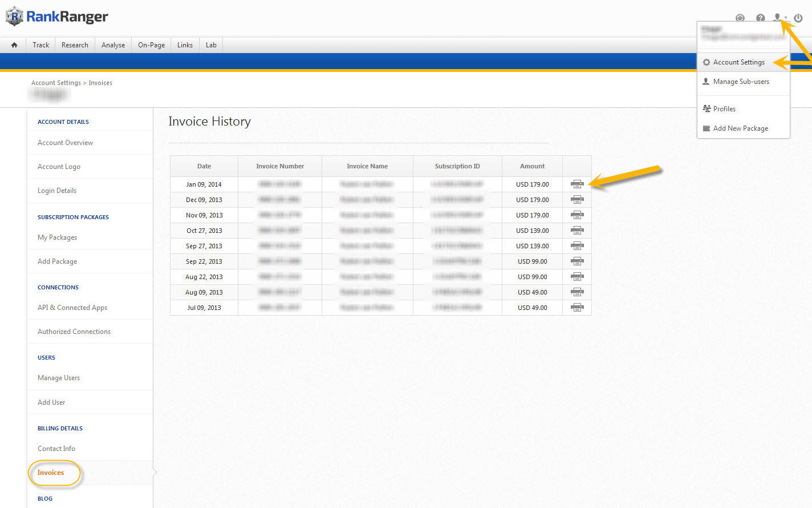
Task: Open the Research menu
Action: [x=75, y=45]
